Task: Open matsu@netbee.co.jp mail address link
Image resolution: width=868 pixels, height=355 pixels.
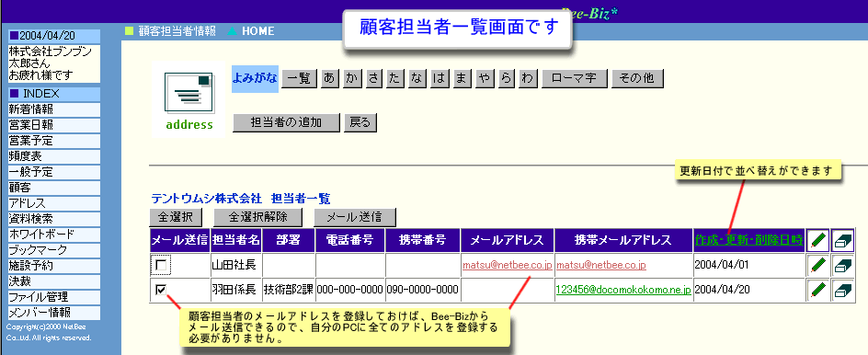Action: tap(507, 265)
